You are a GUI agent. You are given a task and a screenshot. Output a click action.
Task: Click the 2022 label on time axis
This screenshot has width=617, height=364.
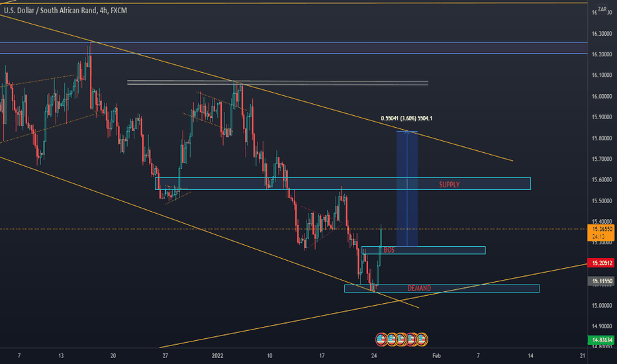point(217,356)
